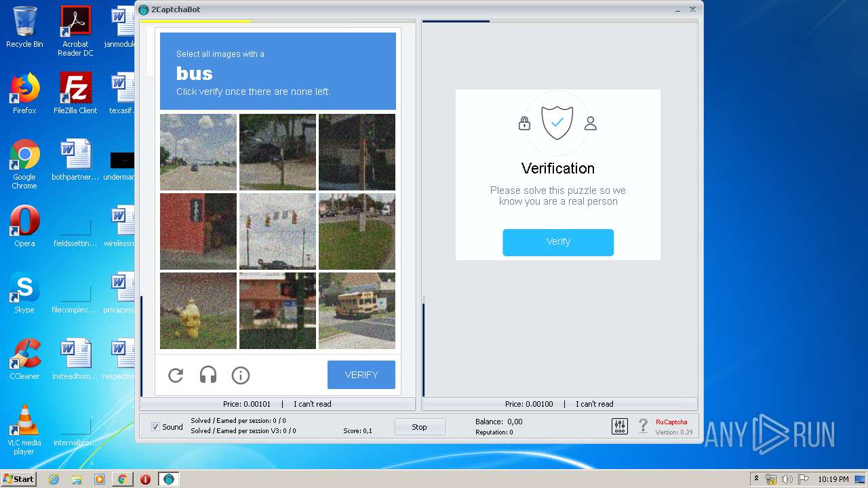Open the captcha info icon
The width and height of the screenshot is (868, 488).
coord(241,375)
